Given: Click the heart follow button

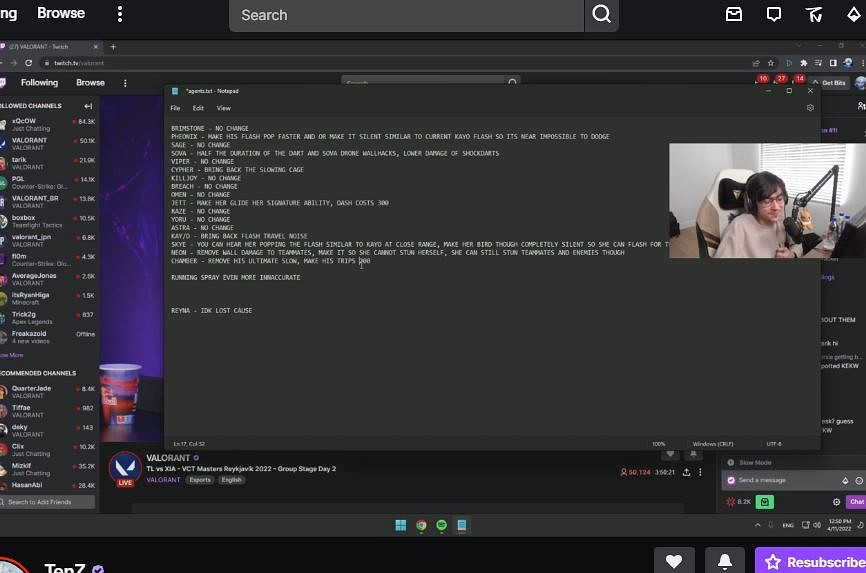Looking at the screenshot, I should 674,561.
